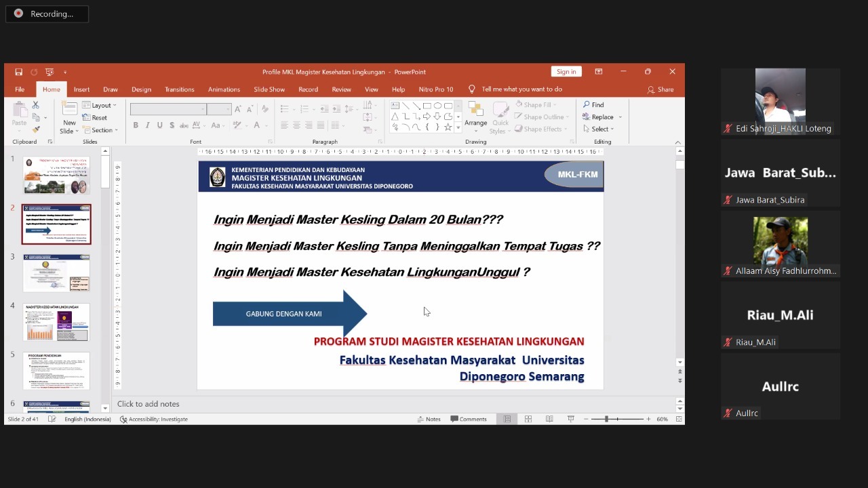Click the Find tool in Editing group
The image size is (868, 488).
click(593, 104)
